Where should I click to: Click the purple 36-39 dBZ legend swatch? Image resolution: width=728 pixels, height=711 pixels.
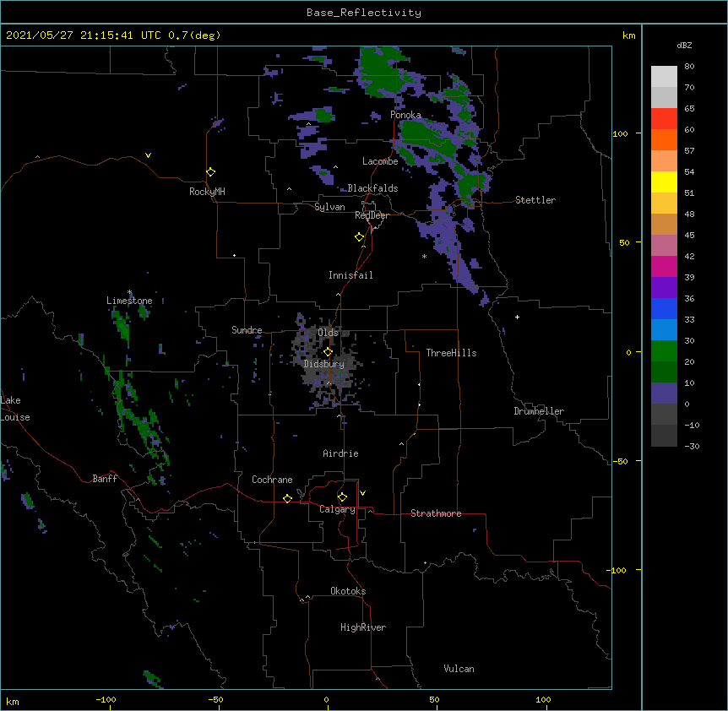point(664,288)
